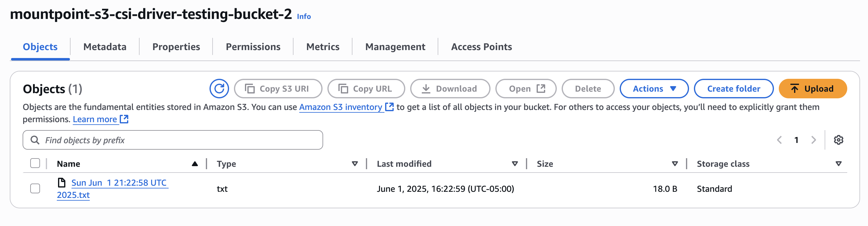Screen dimensions: 868x226
Task: Click the Standard storage class cell
Action: pyautogui.click(x=714, y=189)
